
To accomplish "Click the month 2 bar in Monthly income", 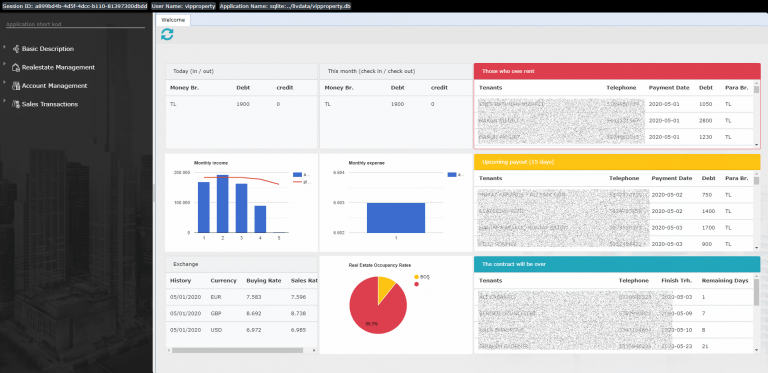I will tap(222, 204).
